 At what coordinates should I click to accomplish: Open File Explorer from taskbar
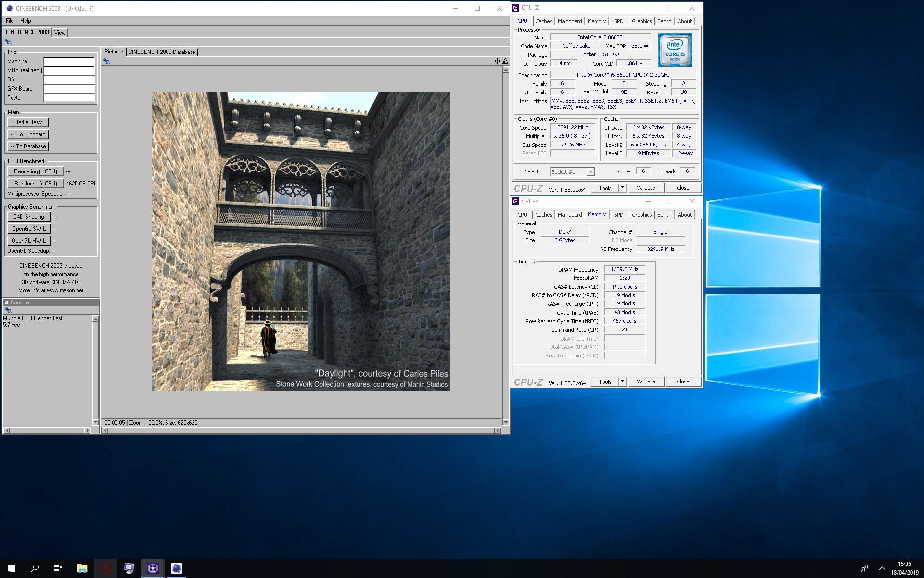82,568
